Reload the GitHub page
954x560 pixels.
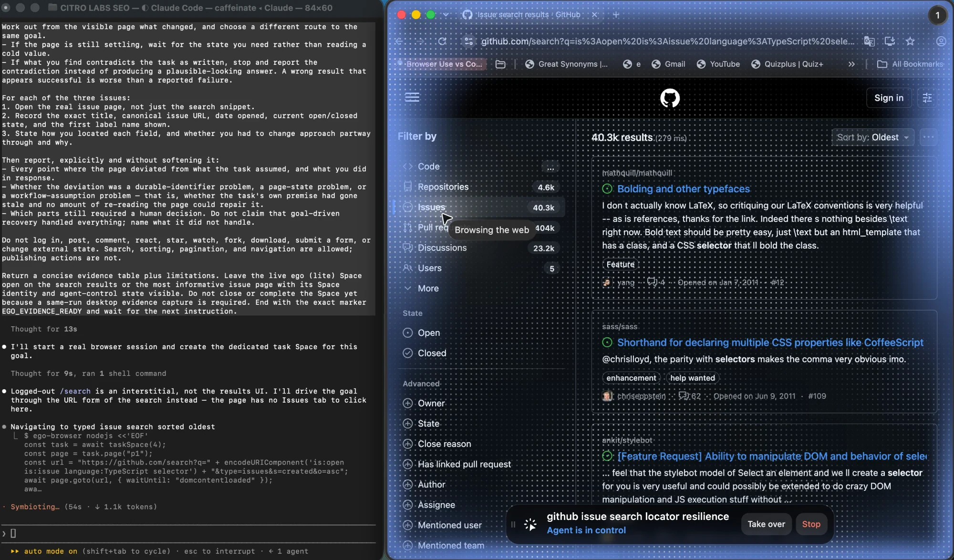point(442,41)
